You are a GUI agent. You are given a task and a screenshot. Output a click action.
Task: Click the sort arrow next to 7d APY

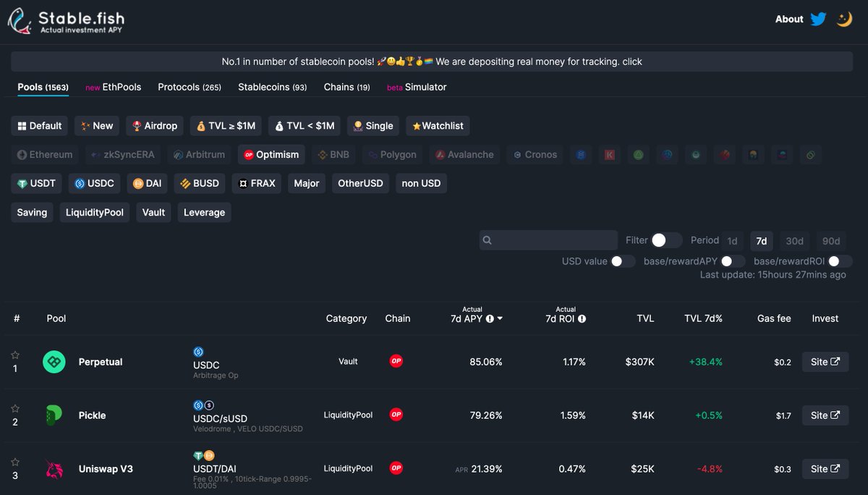coord(500,318)
